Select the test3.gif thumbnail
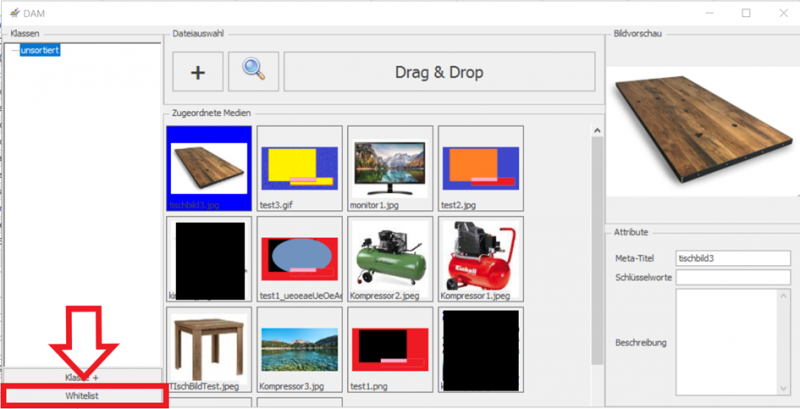The width and height of the screenshot is (800, 409). click(x=299, y=166)
